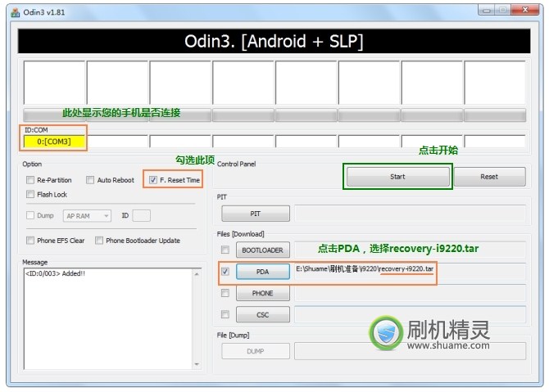Enable the Re-Partition checkbox

pyautogui.click(x=30, y=180)
